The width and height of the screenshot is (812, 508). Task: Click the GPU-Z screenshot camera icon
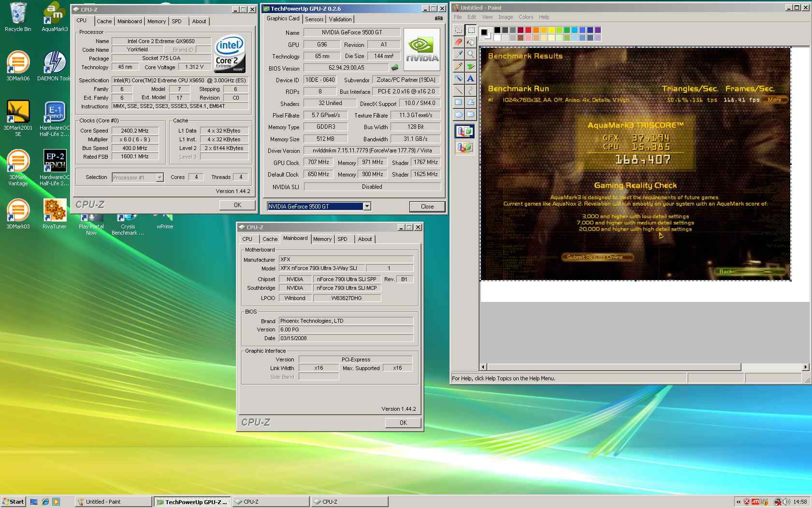(438, 18)
